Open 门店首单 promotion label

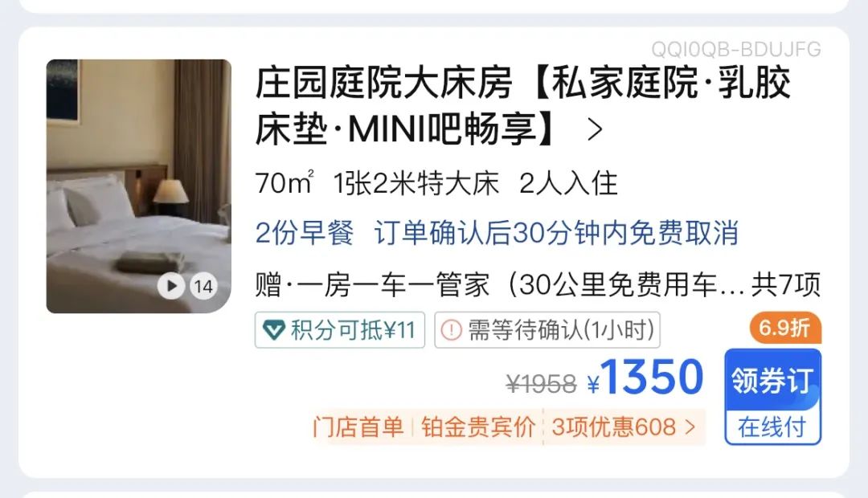click(358, 427)
